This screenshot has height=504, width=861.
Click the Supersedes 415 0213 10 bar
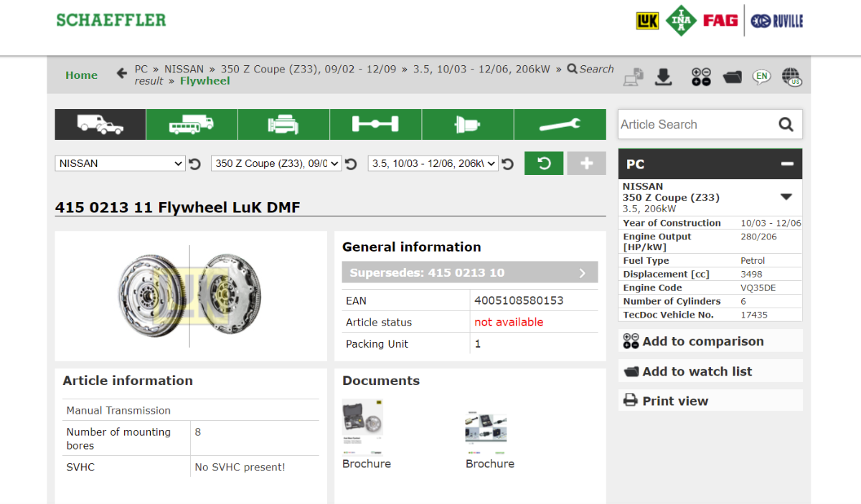[x=470, y=272]
